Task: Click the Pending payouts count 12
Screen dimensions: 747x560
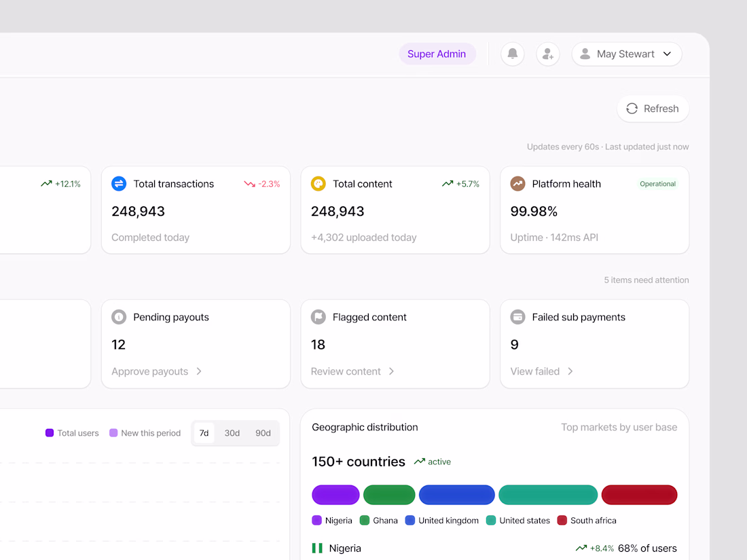Action: (119, 345)
